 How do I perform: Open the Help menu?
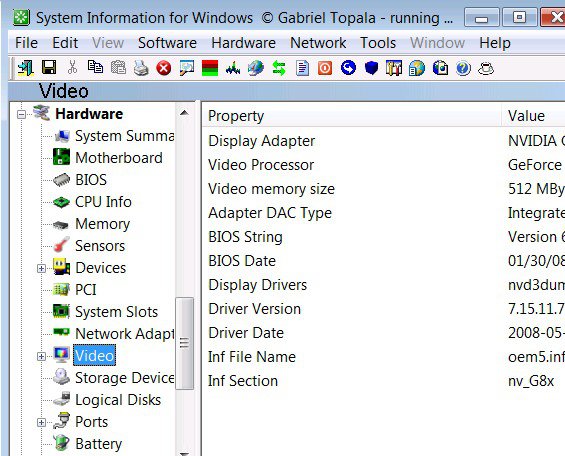click(494, 43)
